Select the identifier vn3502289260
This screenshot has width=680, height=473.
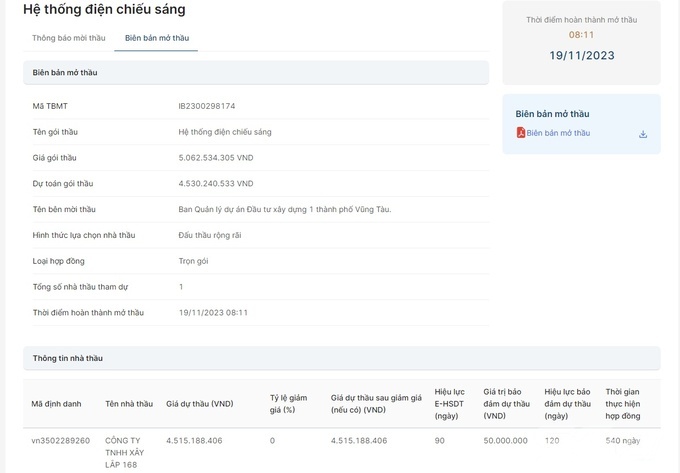click(60, 440)
